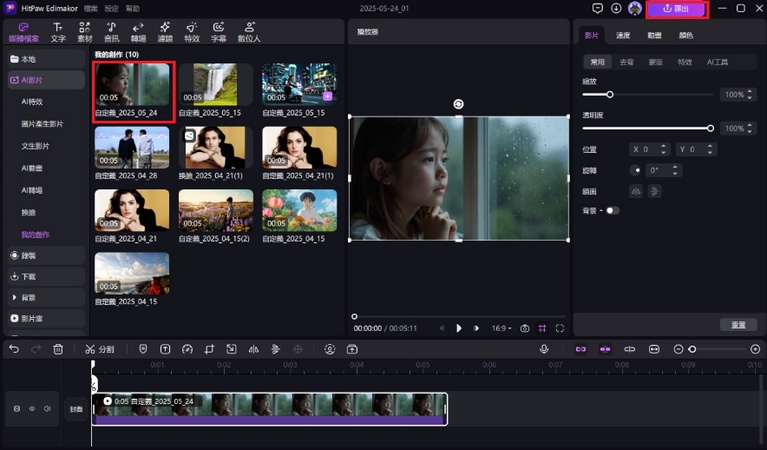Open the 特效 effects tool in top toolbar
This screenshot has width=767, height=450.
[191, 32]
